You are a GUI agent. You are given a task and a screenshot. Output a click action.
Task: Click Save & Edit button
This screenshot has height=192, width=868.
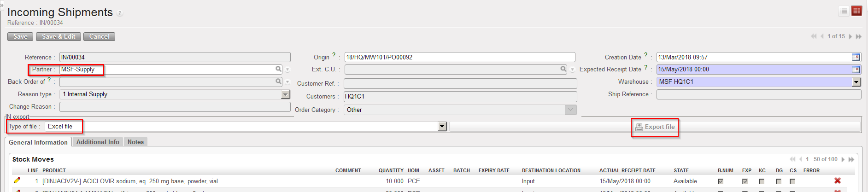59,36
